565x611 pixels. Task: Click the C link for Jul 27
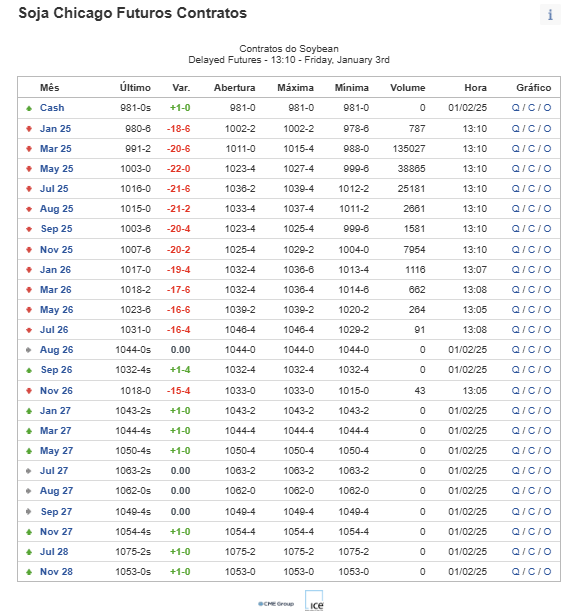[531, 471]
